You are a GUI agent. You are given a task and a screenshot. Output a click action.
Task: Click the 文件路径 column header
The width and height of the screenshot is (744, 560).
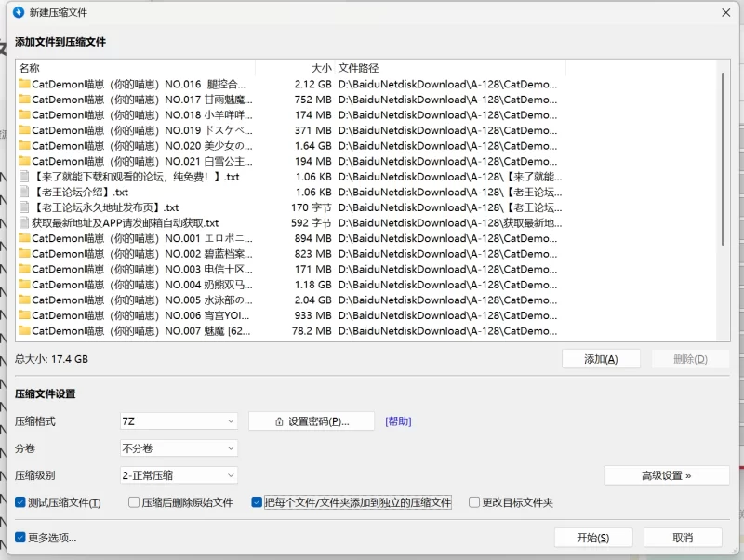359,68
